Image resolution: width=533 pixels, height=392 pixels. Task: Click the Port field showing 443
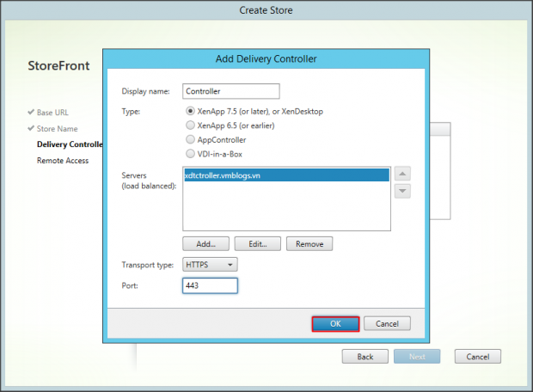[210, 285]
